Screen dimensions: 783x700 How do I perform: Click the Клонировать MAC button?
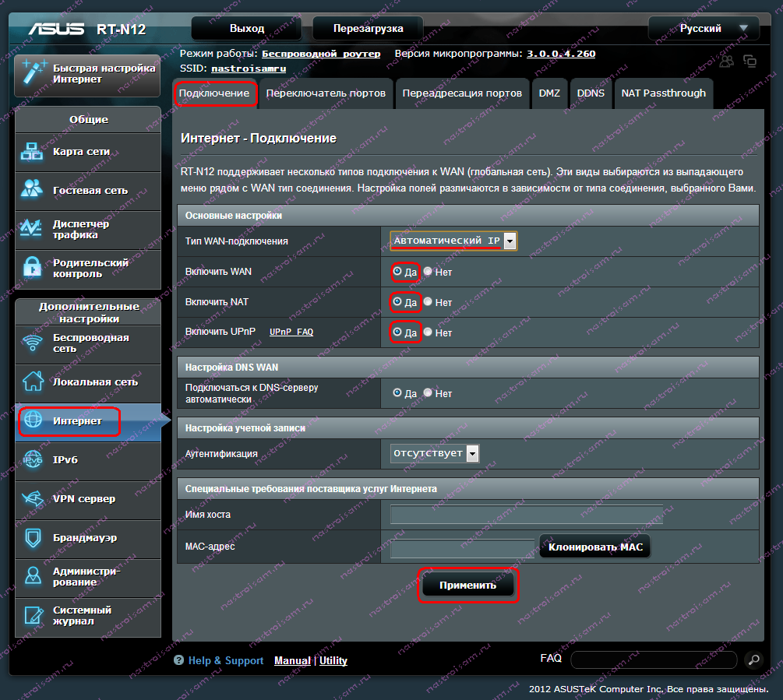coord(595,547)
